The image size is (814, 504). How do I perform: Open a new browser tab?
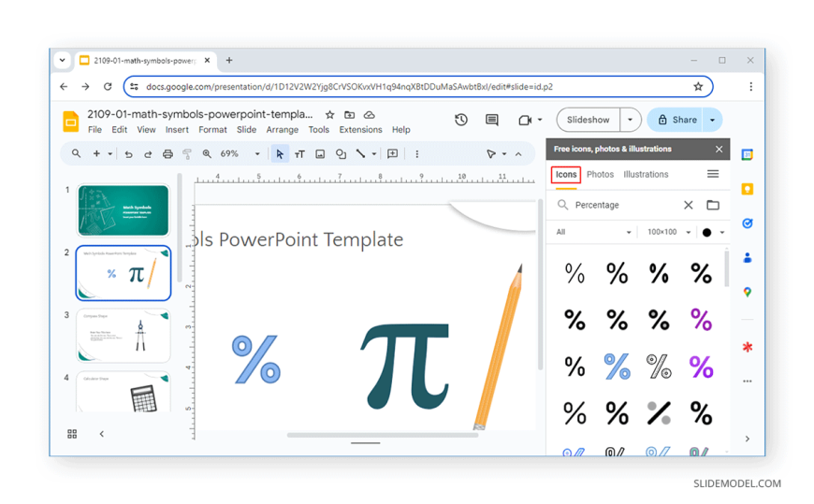(x=229, y=60)
